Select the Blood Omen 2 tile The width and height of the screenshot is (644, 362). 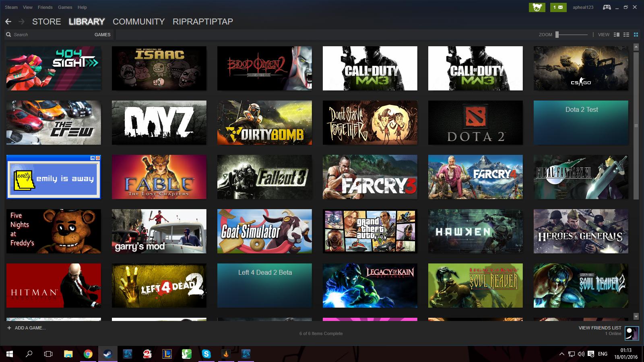[264, 68]
